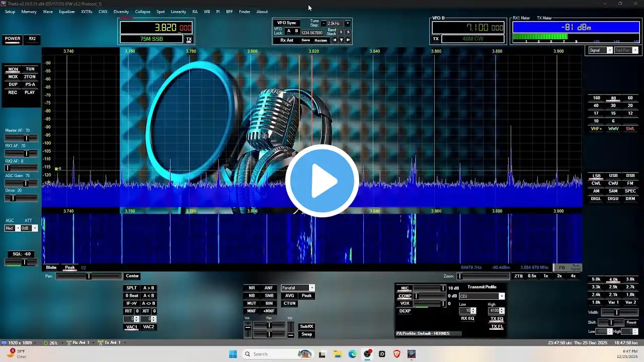The height and width of the screenshot is (362, 644).
Task: Open the Diversity menu
Action: pyautogui.click(x=121, y=12)
